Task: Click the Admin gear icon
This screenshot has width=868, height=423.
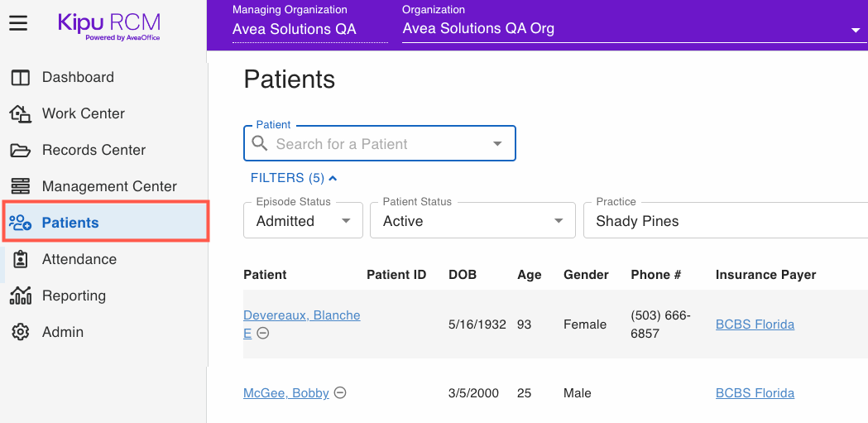Action: tap(21, 332)
